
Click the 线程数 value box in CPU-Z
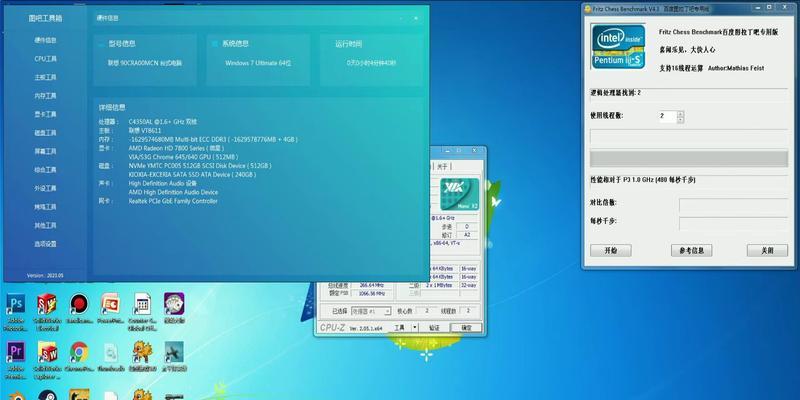point(468,311)
